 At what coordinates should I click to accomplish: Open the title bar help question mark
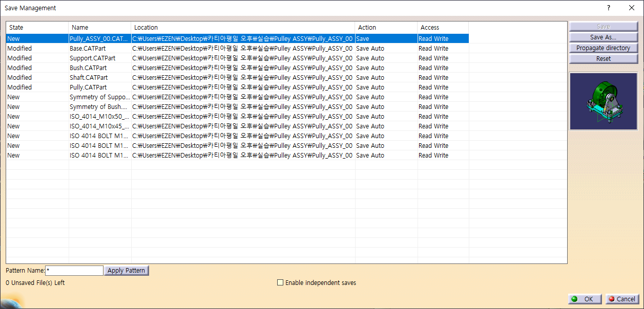(x=609, y=8)
